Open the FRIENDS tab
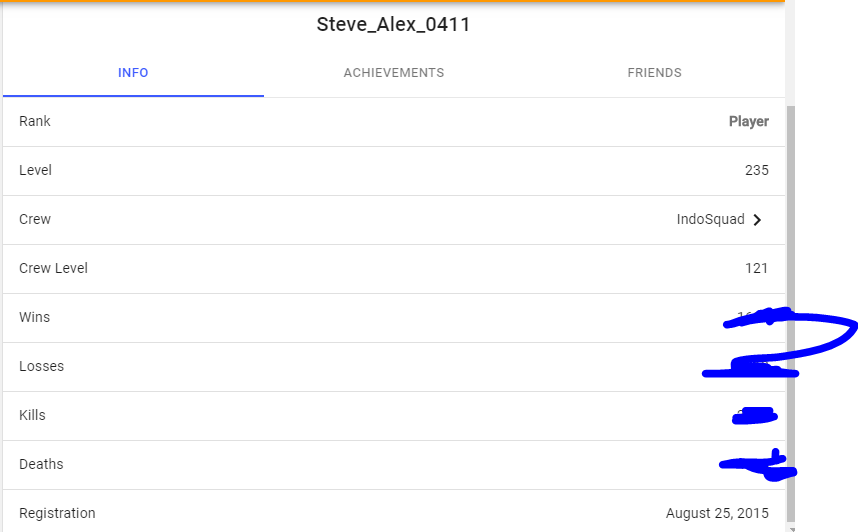This screenshot has height=532, width=858. coord(654,73)
